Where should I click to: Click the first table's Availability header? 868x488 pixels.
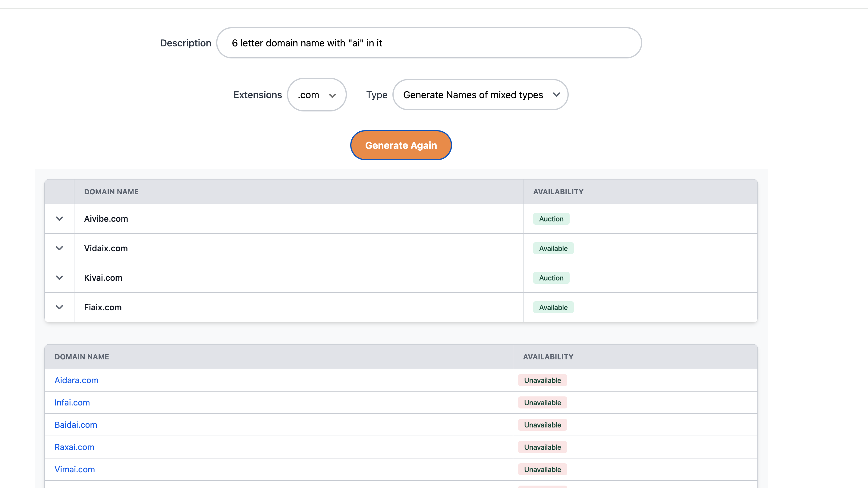[558, 192]
